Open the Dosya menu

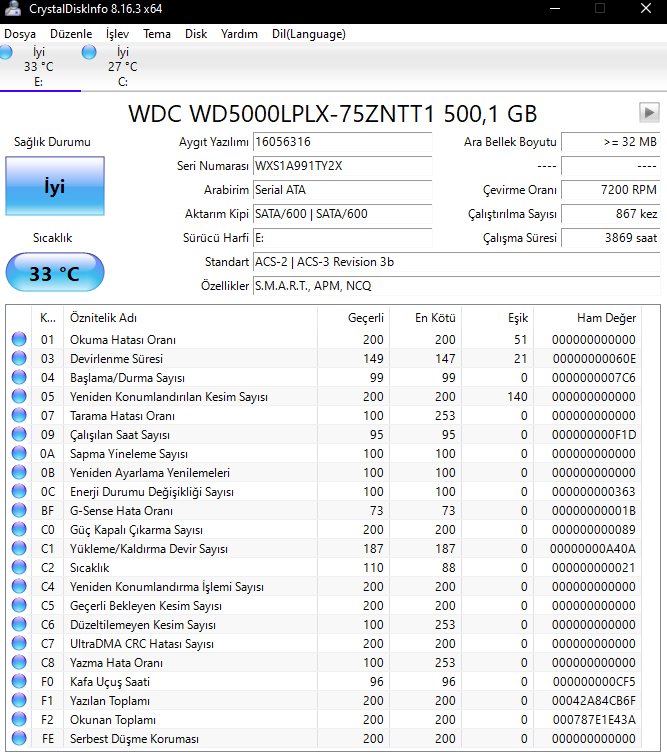[20, 34]
